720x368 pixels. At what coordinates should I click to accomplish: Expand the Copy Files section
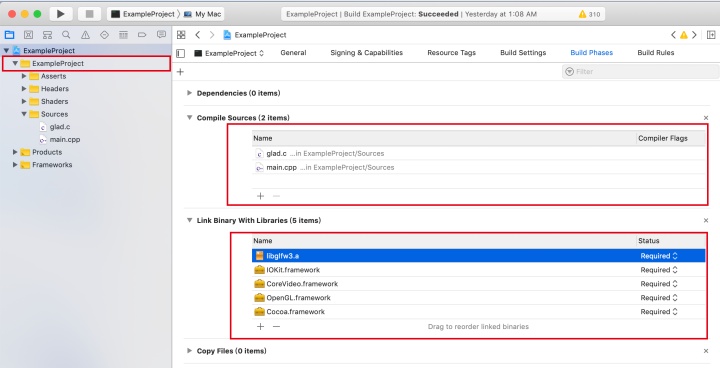point(189,351)
